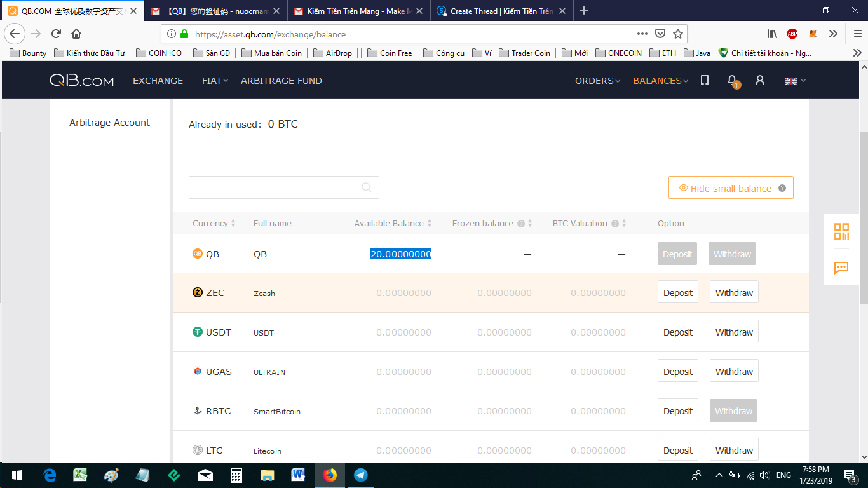This screenshot has width=868, height=488.
Task: Expand the bookmarks toolbar overflow chevron
Action: 857,53
